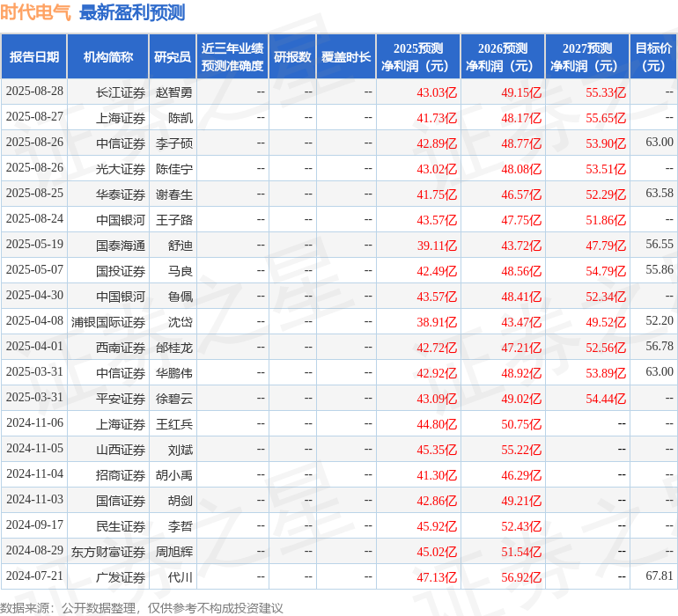Click the date 2024-11-06
This screenshot has width=678, height=616.
[x=34, y=422]
